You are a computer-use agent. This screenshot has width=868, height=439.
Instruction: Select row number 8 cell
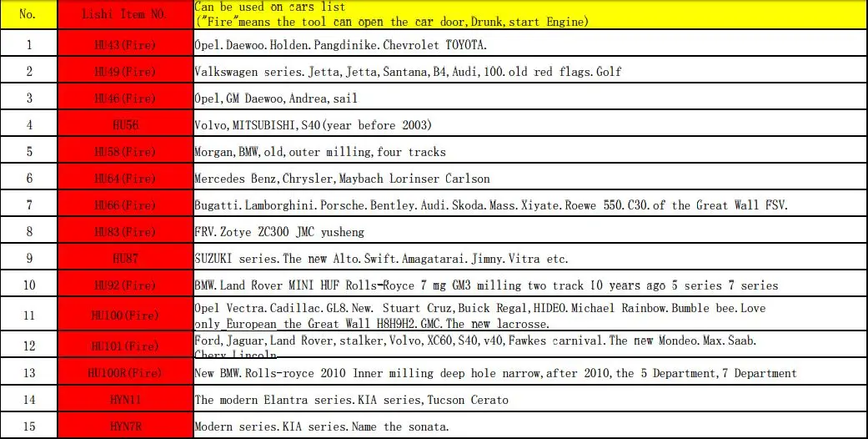[x=29, y=230]
